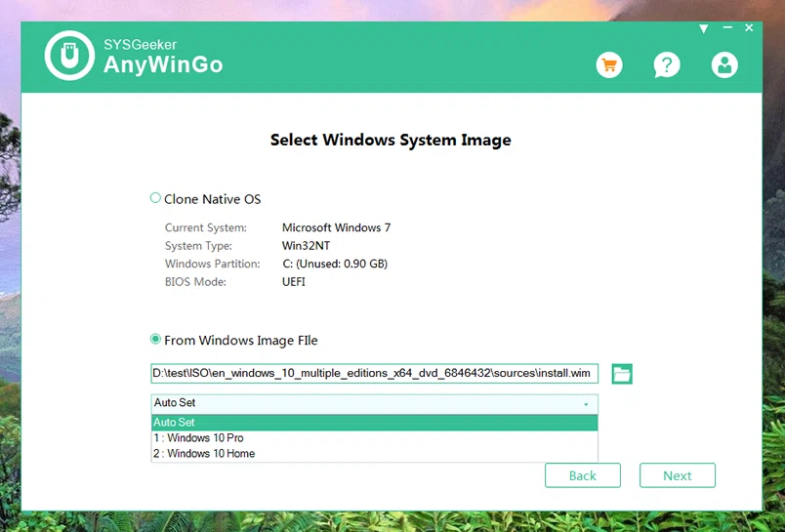The height and width of the screenshot is (532, 785).
Task: Open the shopping cart purchase icon
Action: coord(609,65)
